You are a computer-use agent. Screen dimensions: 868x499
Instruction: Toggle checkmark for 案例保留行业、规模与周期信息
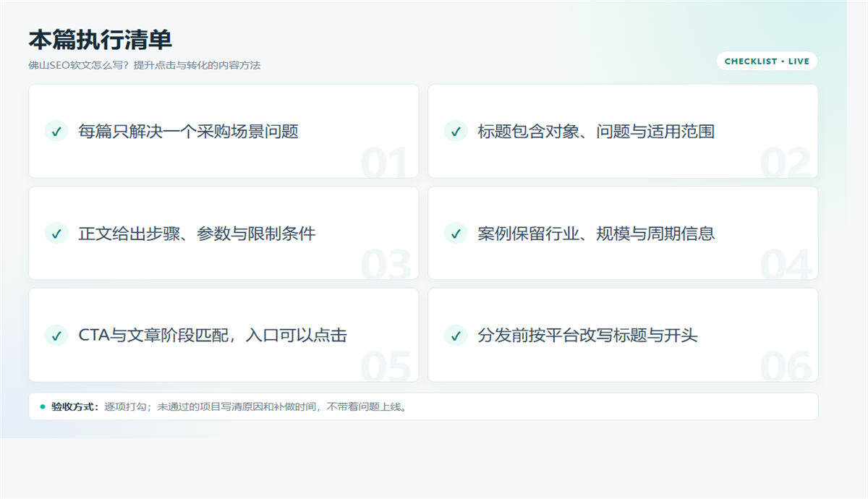pyautogui.click(x=456, y=233)
